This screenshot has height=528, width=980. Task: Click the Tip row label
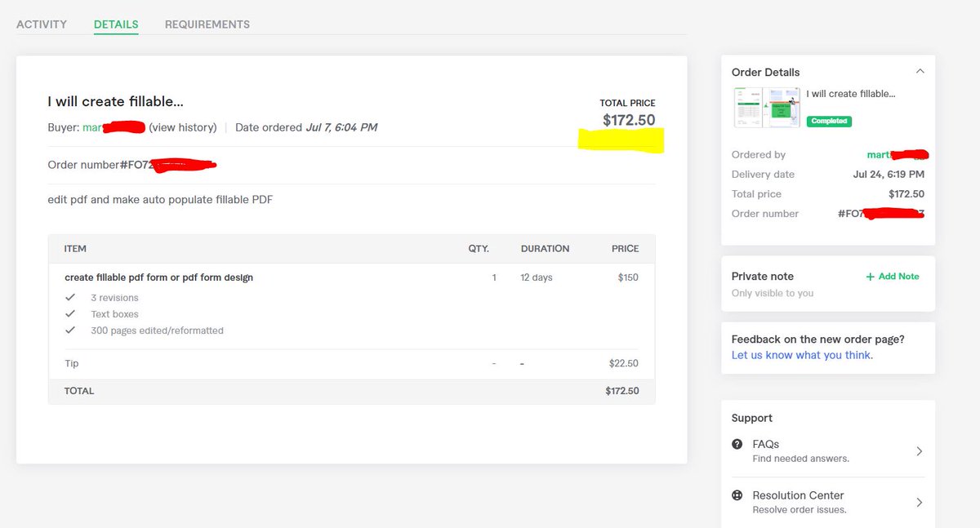tap(72, 363)
